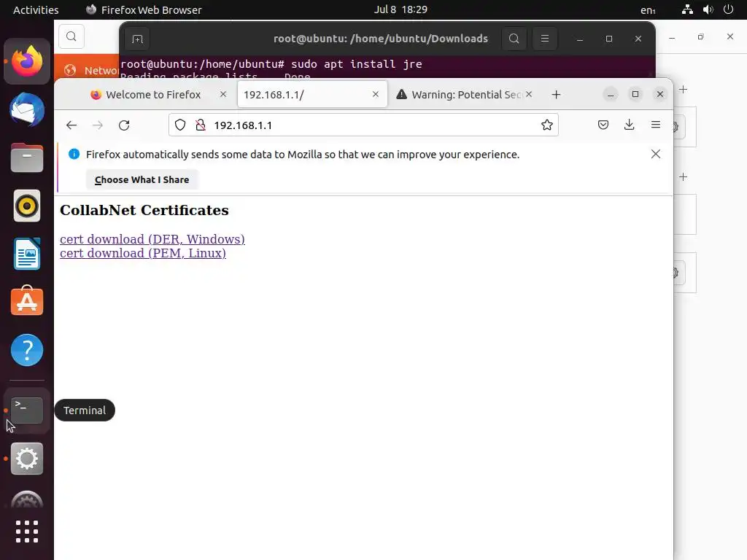Show connection not secure lock icon
The image size is (747, 560).
(x=201, y=125)
